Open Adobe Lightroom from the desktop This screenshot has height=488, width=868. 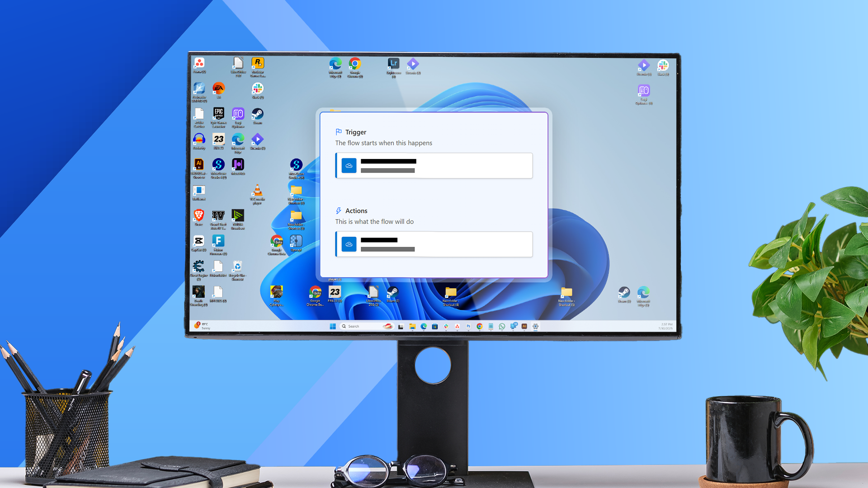pos(393,63)
